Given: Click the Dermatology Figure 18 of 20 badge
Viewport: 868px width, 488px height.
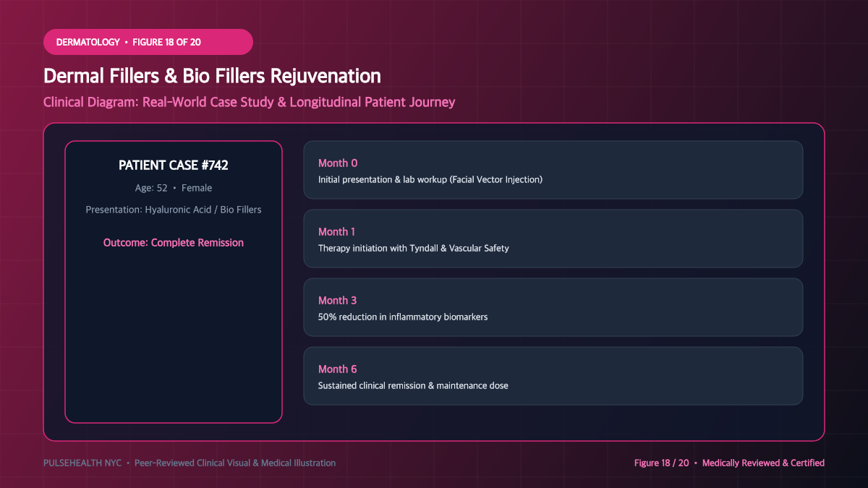Looking at the screenshot, I should point(148,42).
